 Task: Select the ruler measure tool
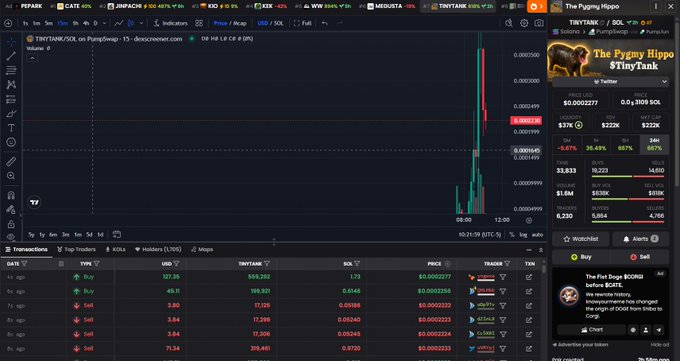pos(11,161)
